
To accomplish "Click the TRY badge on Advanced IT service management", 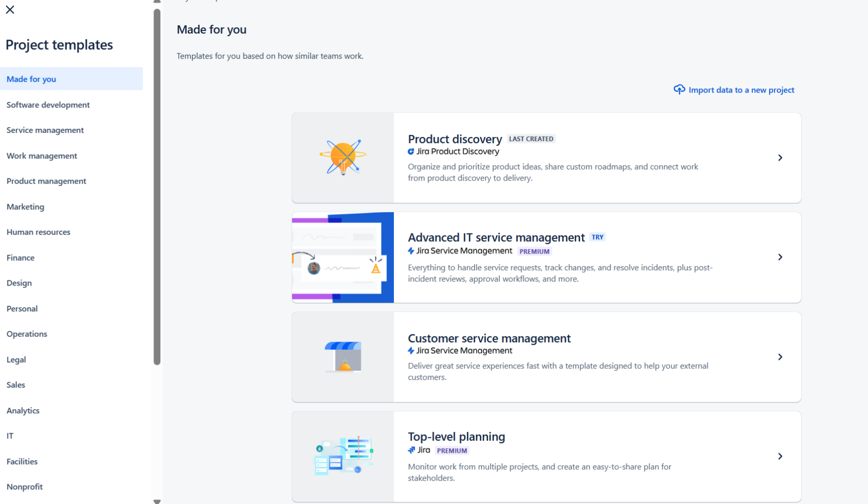I will [x=598, y=237].
